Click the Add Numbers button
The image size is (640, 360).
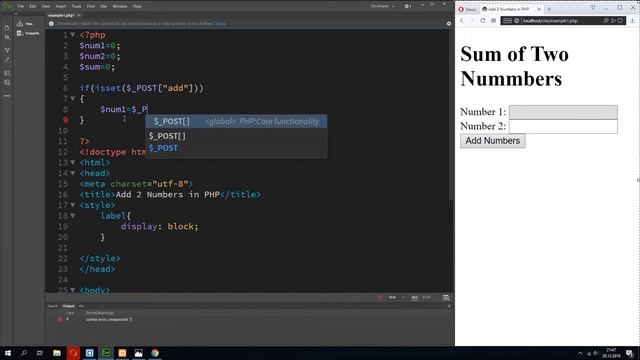493,141
